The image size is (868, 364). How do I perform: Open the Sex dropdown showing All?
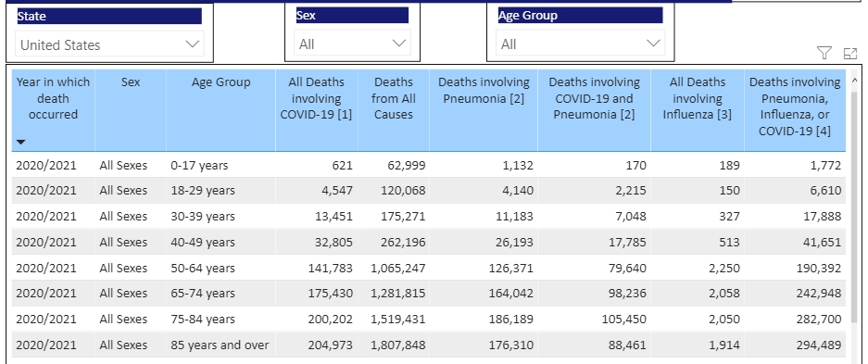pos(352,44)
